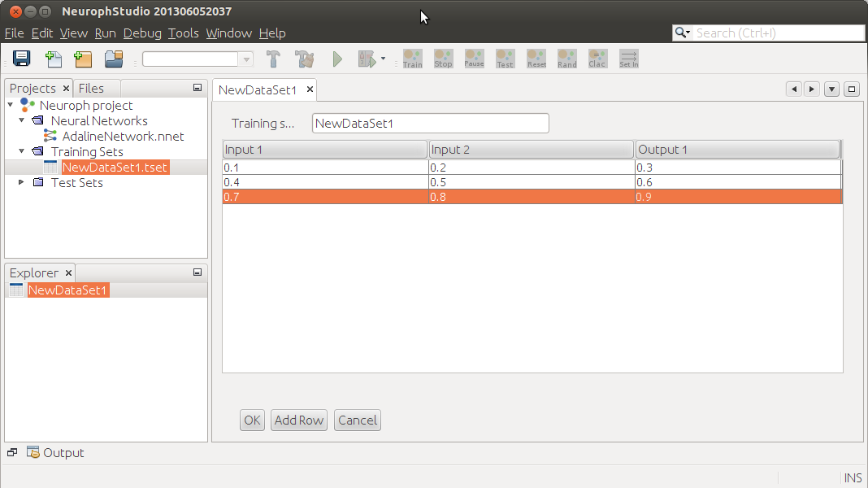Click the Rand weights icon
This screenshot has height=488, width=868.
coord(566,59)
